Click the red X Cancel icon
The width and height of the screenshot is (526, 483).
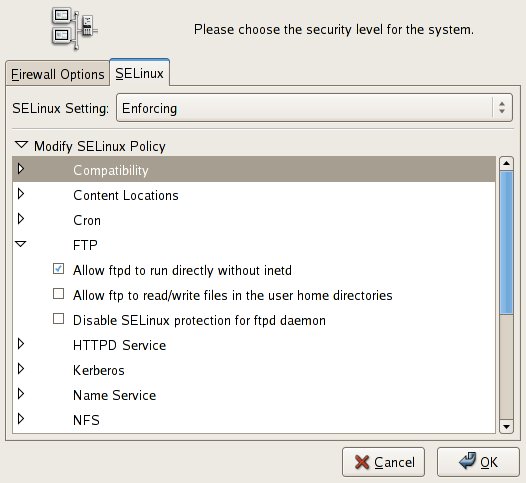coord(362,462)
